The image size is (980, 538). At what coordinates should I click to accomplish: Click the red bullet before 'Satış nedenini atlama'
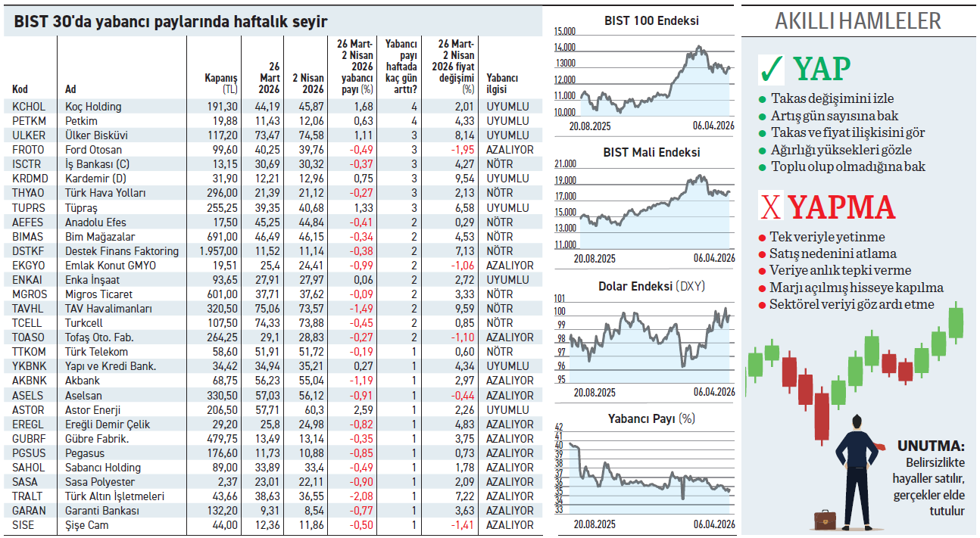pyautogui.click(x=762, y=255)
